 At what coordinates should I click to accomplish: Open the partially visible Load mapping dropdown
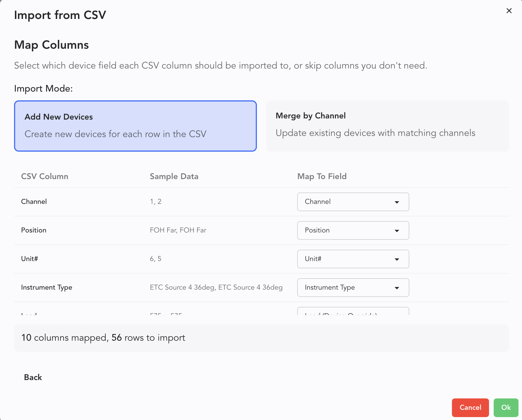(353, 312)
